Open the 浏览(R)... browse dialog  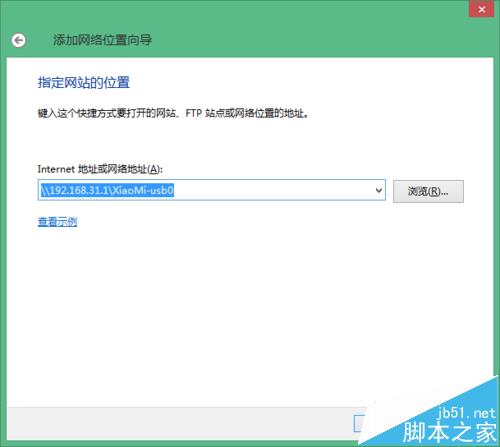[x=428, y=191]
